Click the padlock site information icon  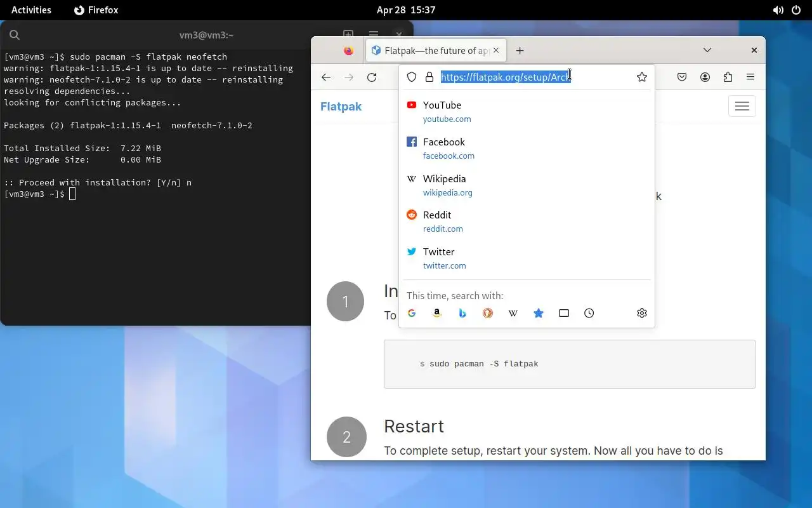(x=429, y=77)
